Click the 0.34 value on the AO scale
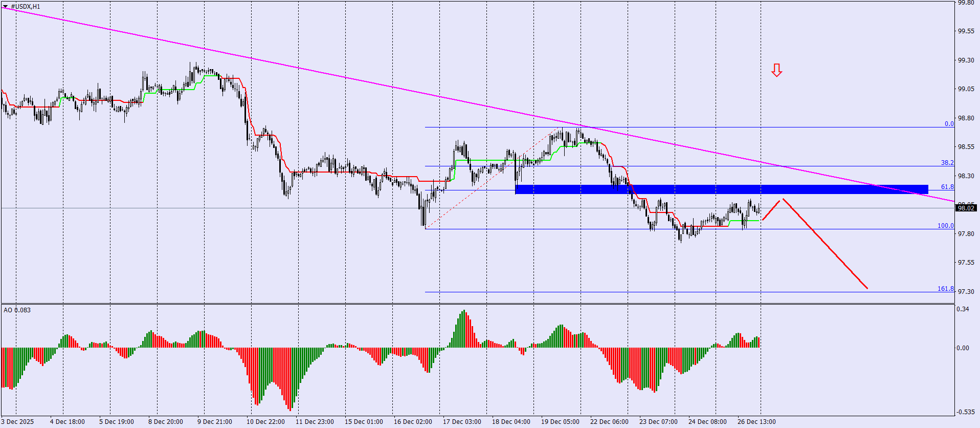980x428 pixels. pos(963,309)
